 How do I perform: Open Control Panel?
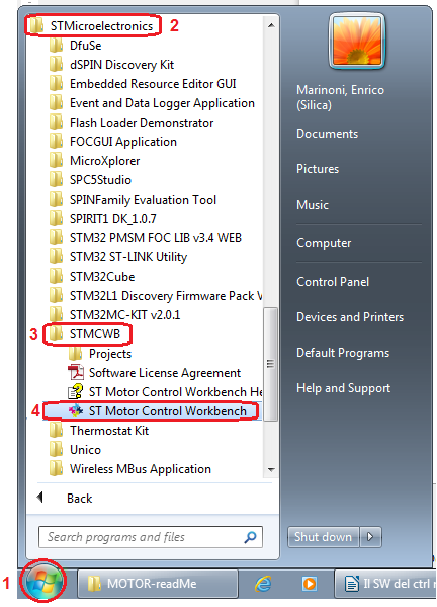(x=332, y=282)
